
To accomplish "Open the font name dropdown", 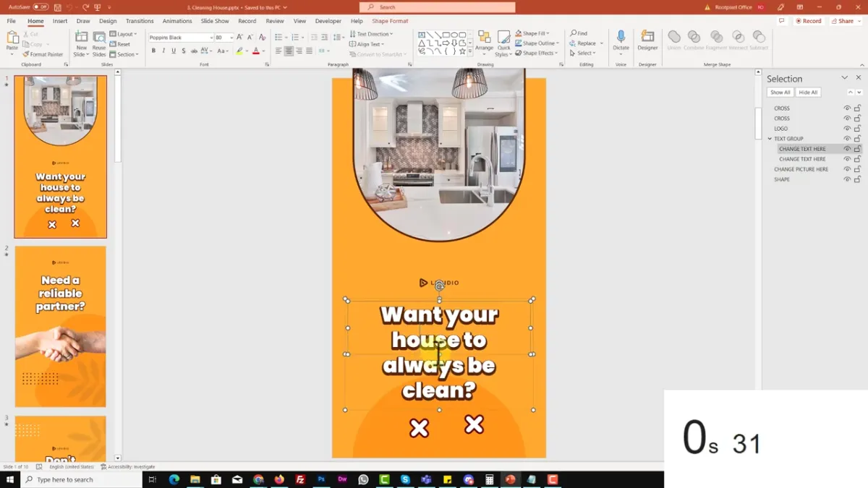I will (212, 38).
